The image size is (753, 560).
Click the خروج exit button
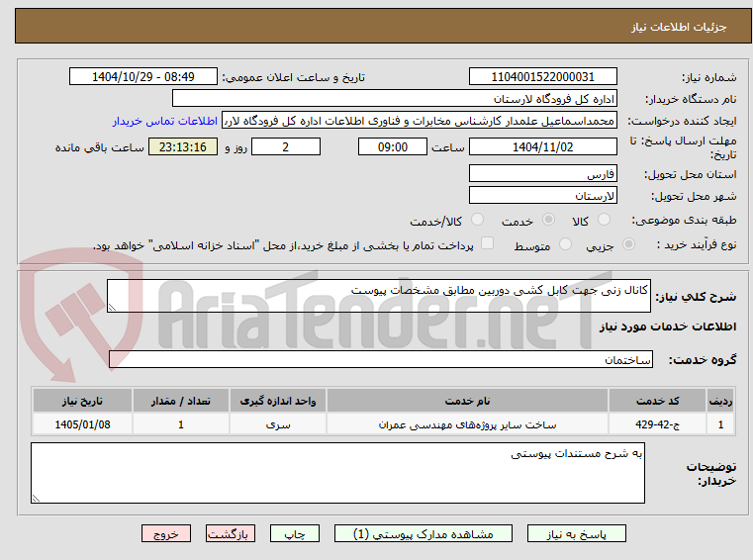click(165, 533)
